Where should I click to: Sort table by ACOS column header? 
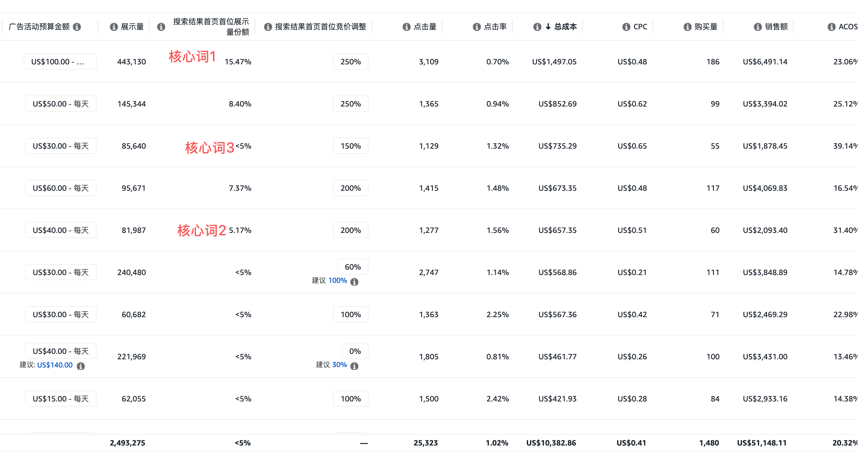pos(848,27)
